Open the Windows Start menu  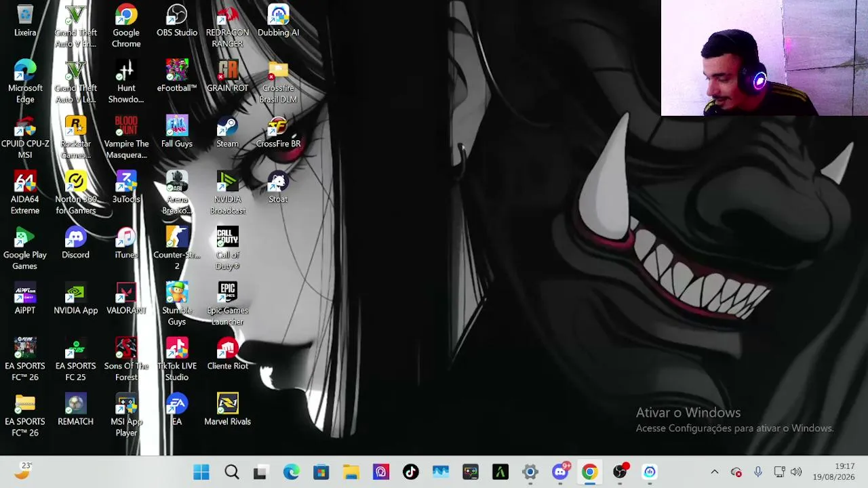(201, 472)
